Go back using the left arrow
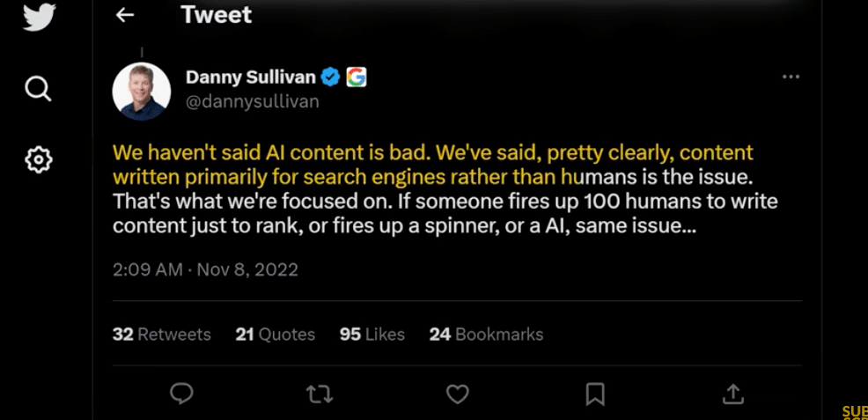Image resolution: width=868 pixels, height=420 pixels. coord(125,15)
